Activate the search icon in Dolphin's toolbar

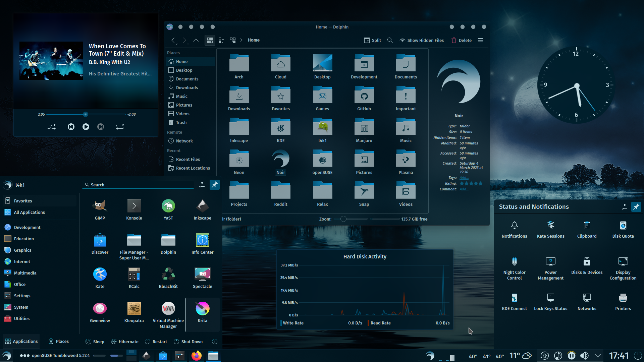(x=389, y=40)
